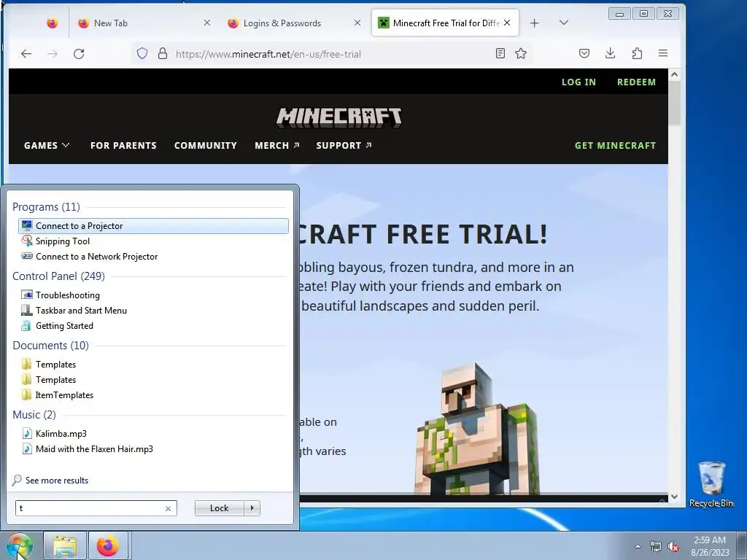Open the tracking protection shield icon

(x=142, y=53)
